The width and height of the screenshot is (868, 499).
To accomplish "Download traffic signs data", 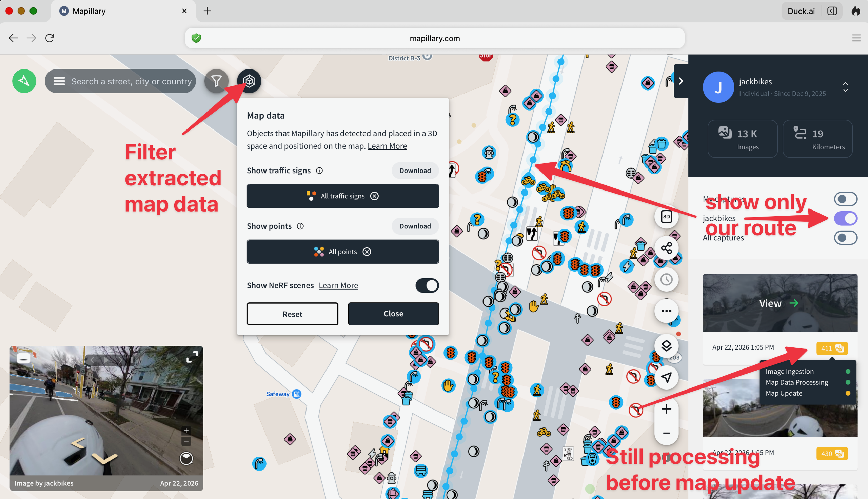I will [x=415, y=171].
